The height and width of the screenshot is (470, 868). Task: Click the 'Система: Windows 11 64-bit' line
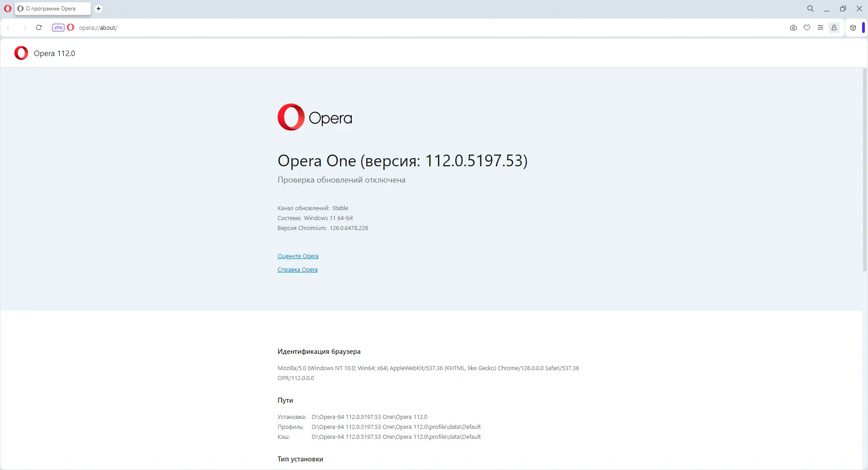(x=315, y=218)
